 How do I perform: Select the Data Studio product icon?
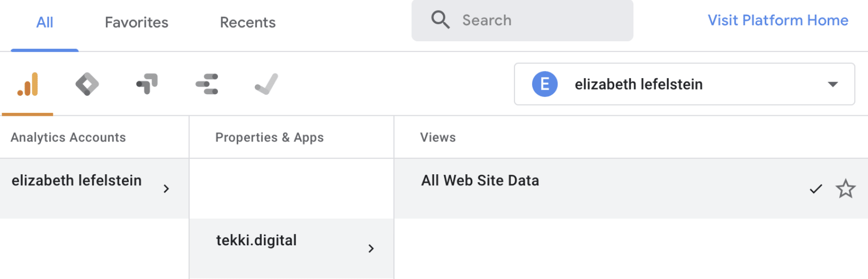pos(207,84)
